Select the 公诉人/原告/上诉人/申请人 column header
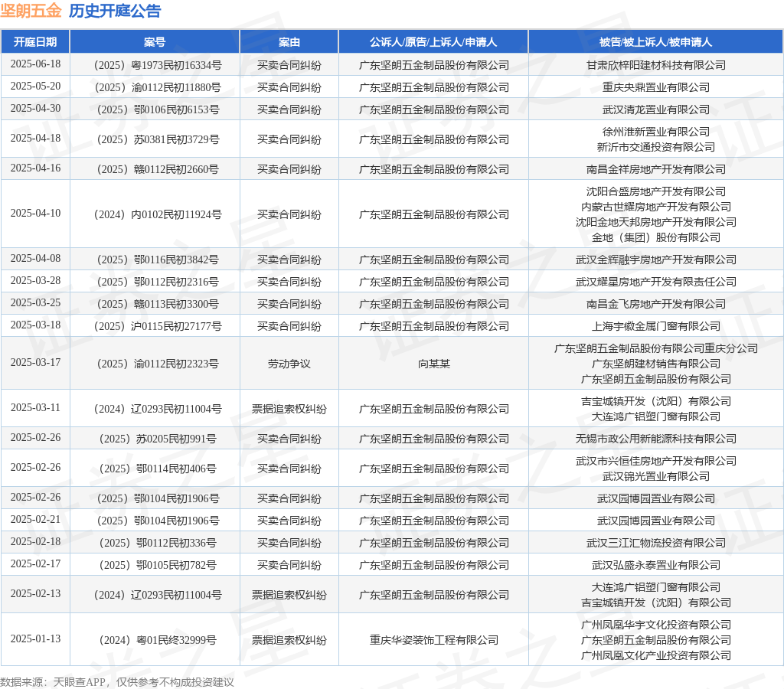Image resolution: width=784 pixels, height=689 pixels. click(433, 42)
